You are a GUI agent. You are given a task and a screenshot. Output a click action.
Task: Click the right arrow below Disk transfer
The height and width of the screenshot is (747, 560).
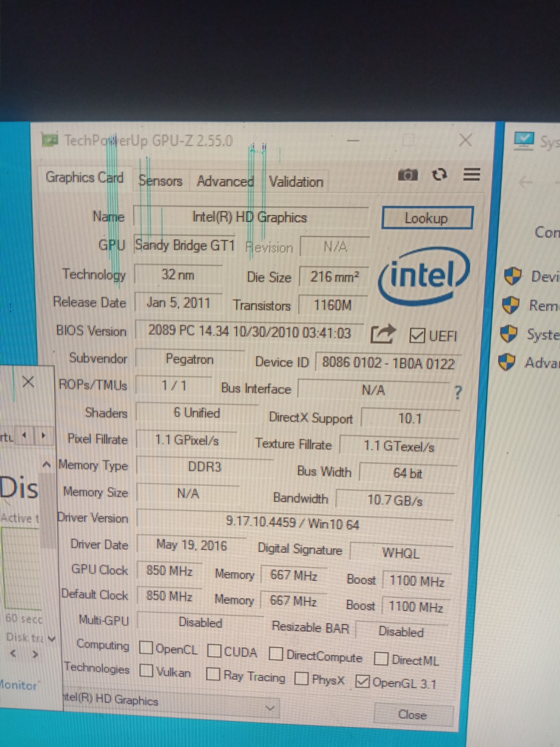pos(35,654)
